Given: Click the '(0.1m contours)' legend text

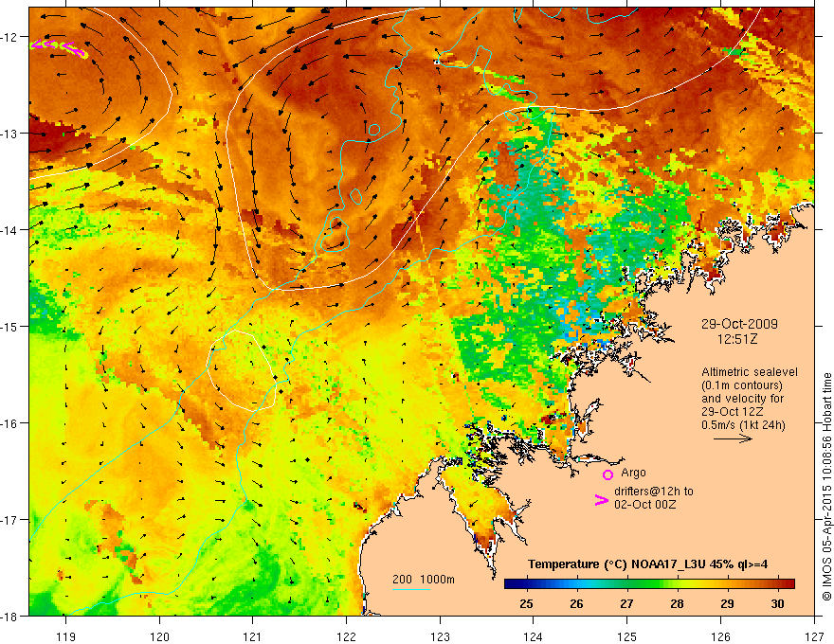Looking at the screenshot, I should [742, 385].
